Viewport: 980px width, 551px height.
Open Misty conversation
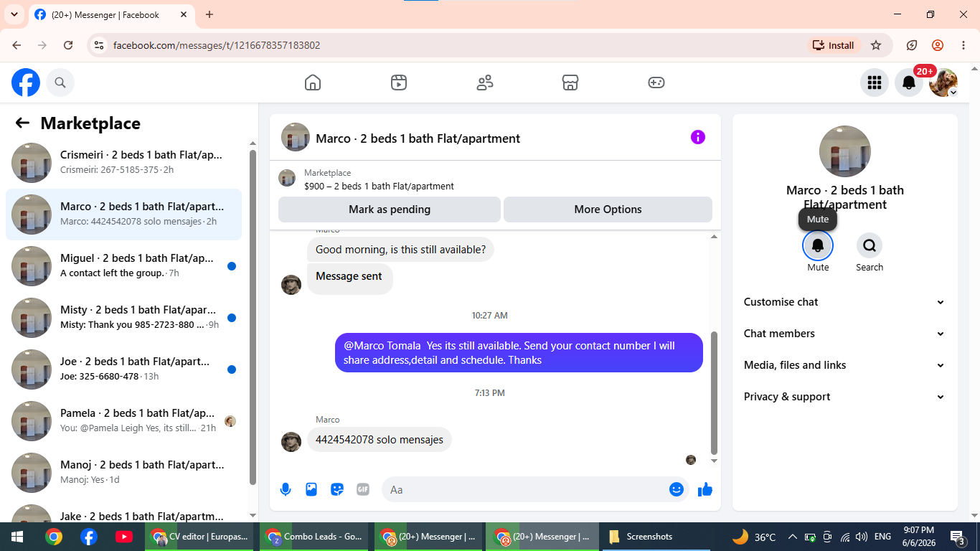click(123, 318)
